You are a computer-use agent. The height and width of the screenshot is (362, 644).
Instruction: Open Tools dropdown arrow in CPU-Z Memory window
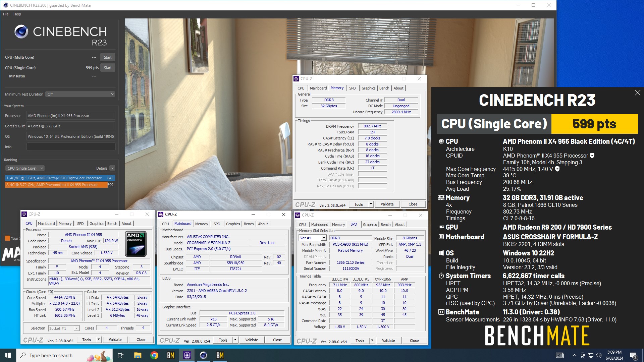tap(371, 204)
